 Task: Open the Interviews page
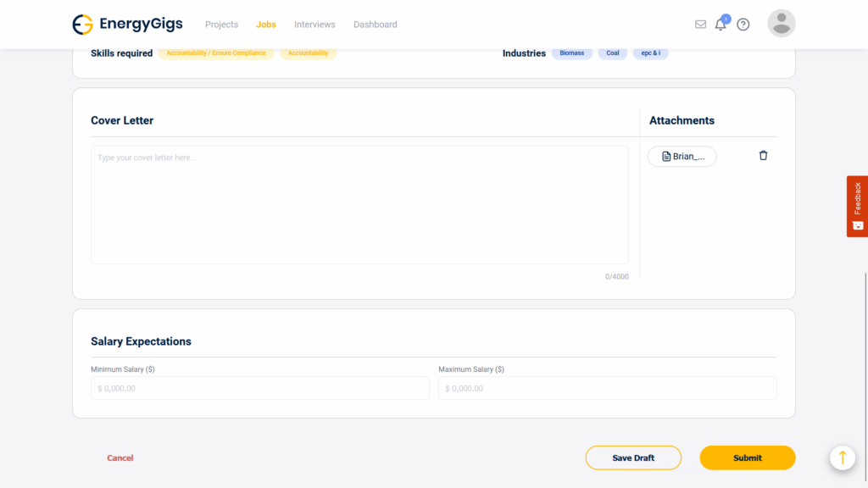point(314,25)
